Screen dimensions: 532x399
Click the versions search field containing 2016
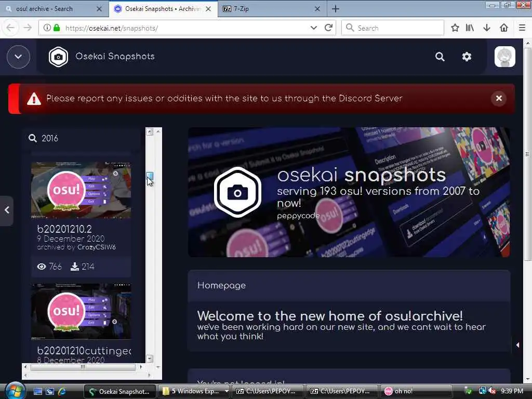click(x=82, y=138)
